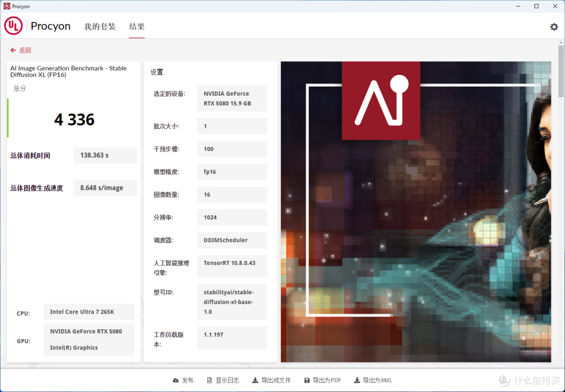Close the Procyon window

point(555,6)
